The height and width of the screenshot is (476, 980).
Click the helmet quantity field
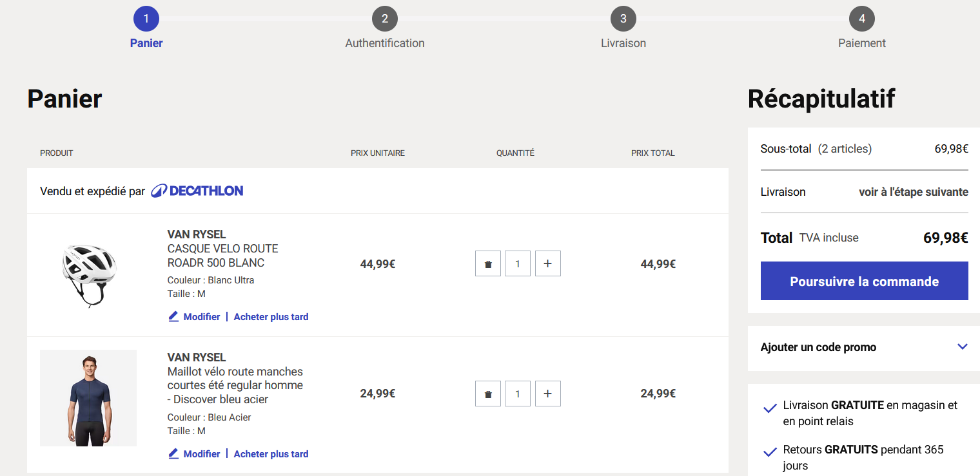pos(518,263)
